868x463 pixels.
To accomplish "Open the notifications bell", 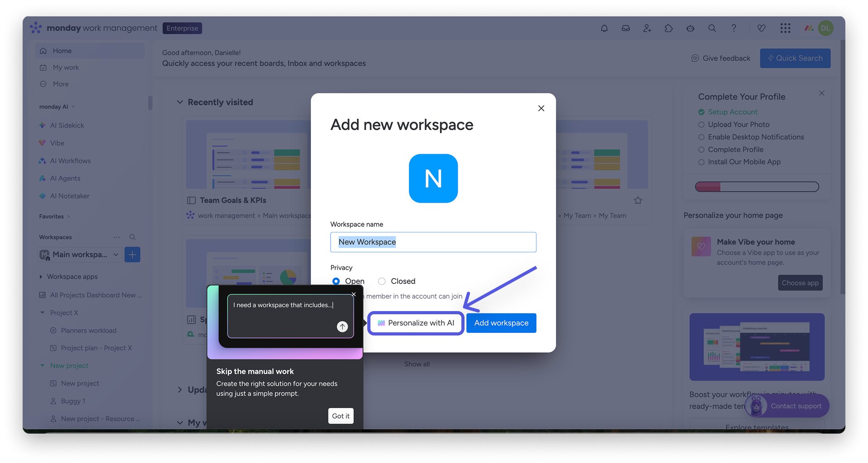I will coord(604,28).
